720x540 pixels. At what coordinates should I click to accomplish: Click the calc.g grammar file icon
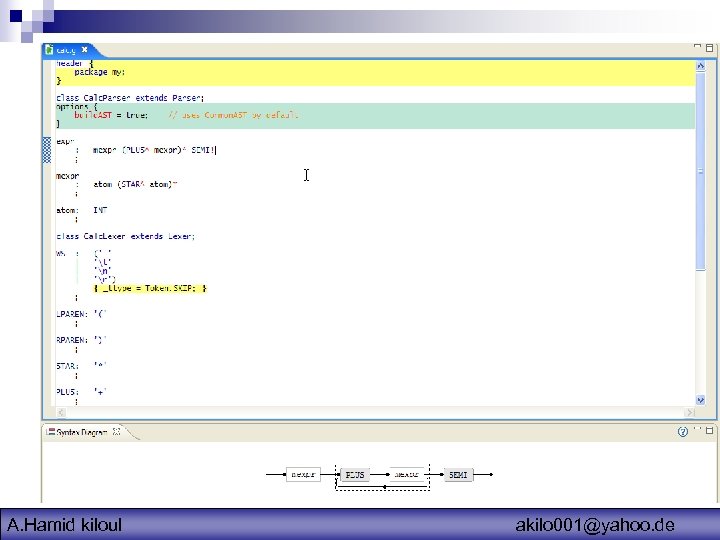(49, 50)
